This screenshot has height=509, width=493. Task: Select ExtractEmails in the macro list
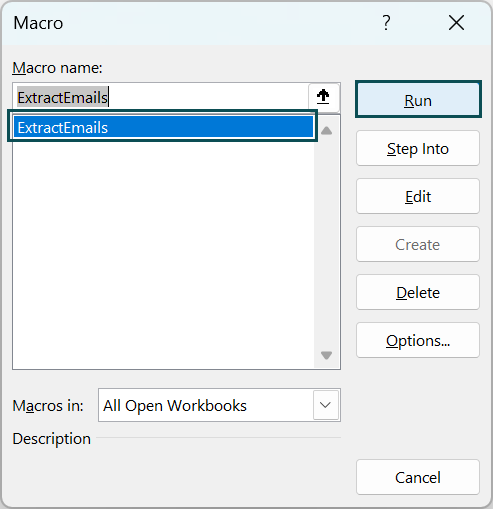point(163,127)
